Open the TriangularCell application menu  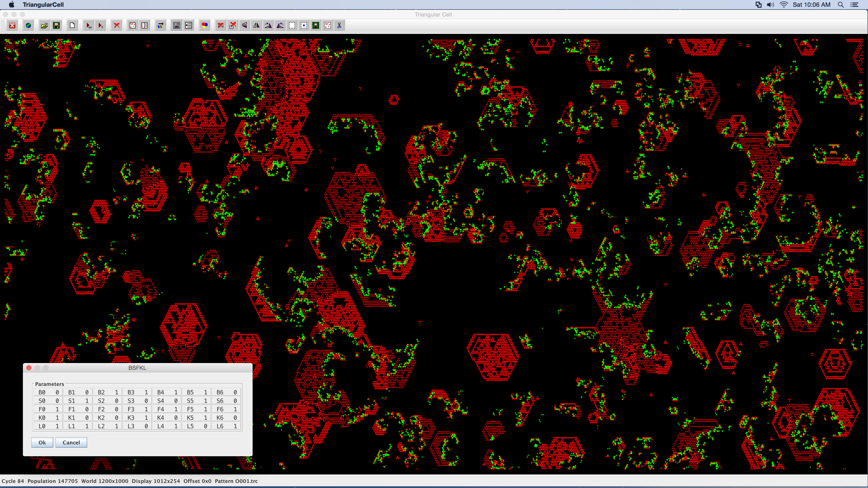tap(43, 5)
